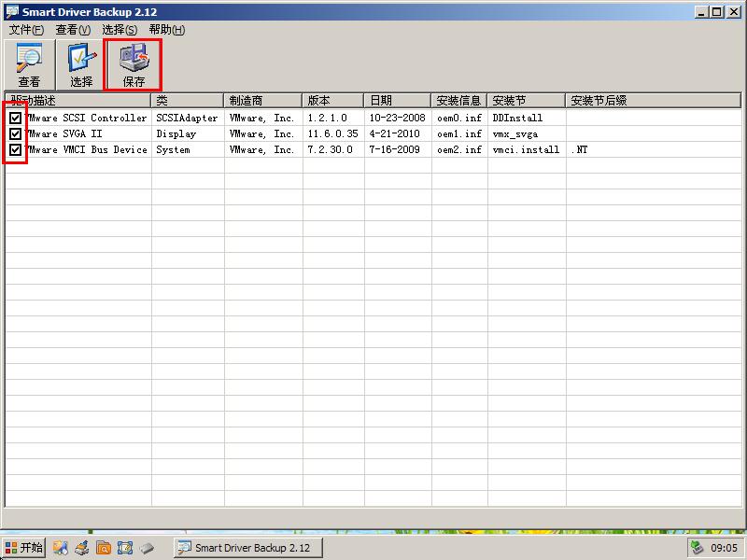The height and width of the screenshot is (560, 747).
Task: Click the SCSIAdapter class cell
Action: coord(187,118)
